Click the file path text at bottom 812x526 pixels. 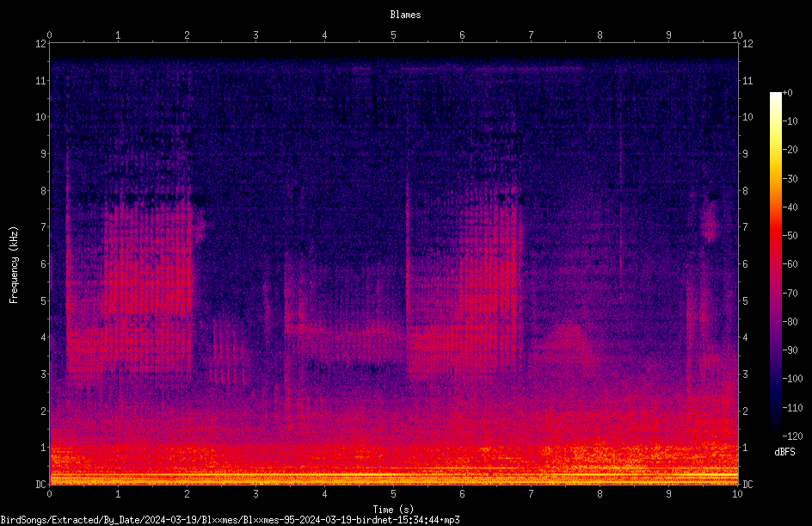[x=230, y=520]
